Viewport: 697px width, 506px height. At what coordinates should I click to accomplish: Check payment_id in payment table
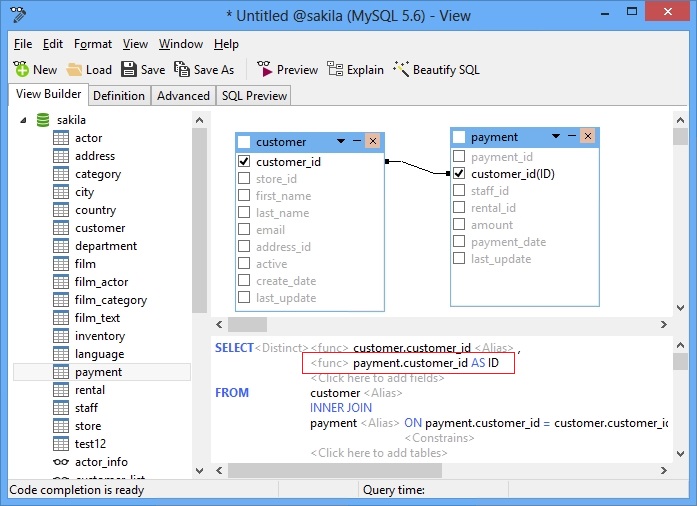click(459, 156)
